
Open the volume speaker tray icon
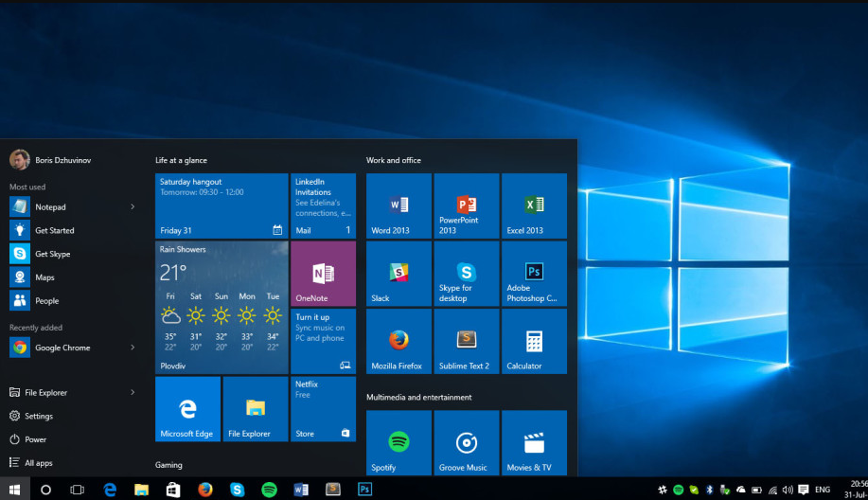pyautogui.click(x=788, y=490)
